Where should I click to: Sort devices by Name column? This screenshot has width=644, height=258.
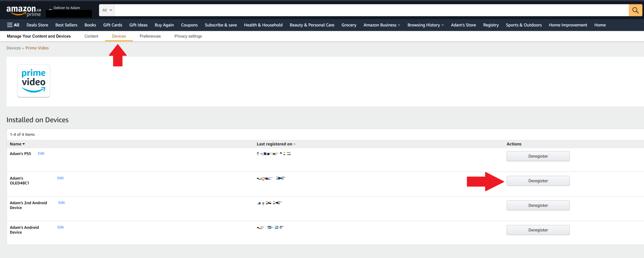pyautogui.click(x=17, y=144)
